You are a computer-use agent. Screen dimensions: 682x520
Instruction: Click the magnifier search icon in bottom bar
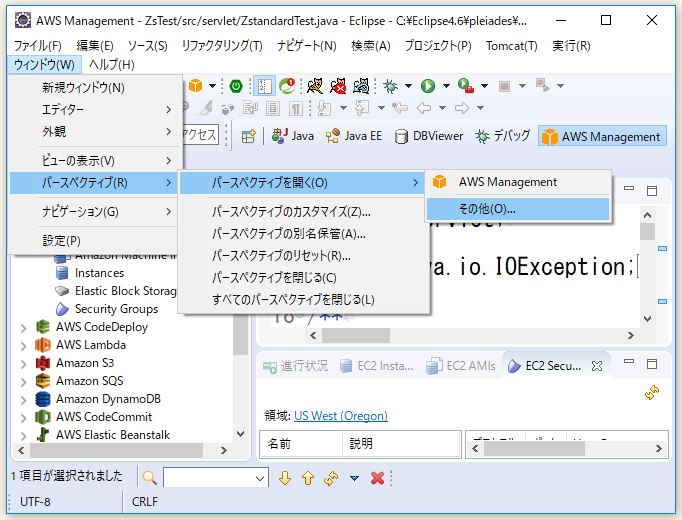149,478
